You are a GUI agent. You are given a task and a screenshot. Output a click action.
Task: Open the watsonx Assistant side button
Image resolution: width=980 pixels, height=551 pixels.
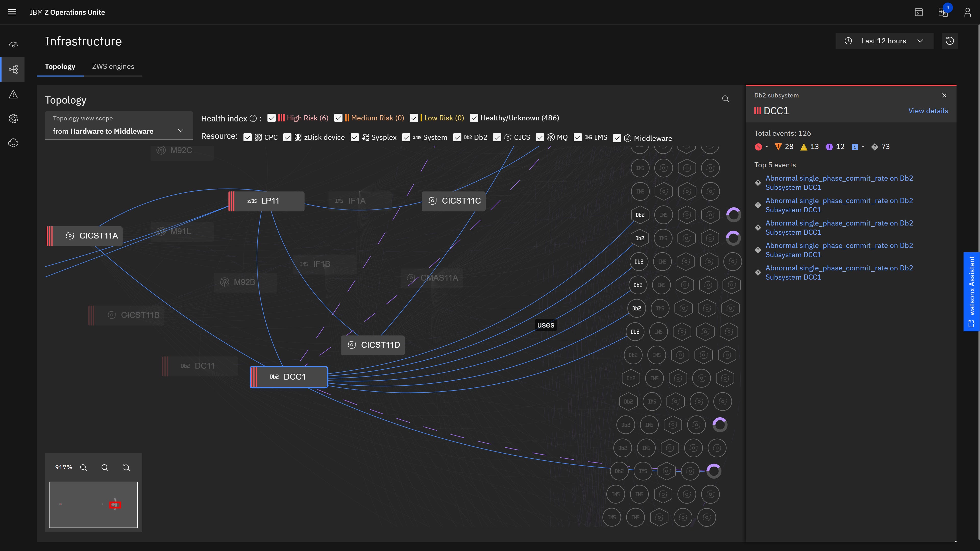(x=971, y=292)
